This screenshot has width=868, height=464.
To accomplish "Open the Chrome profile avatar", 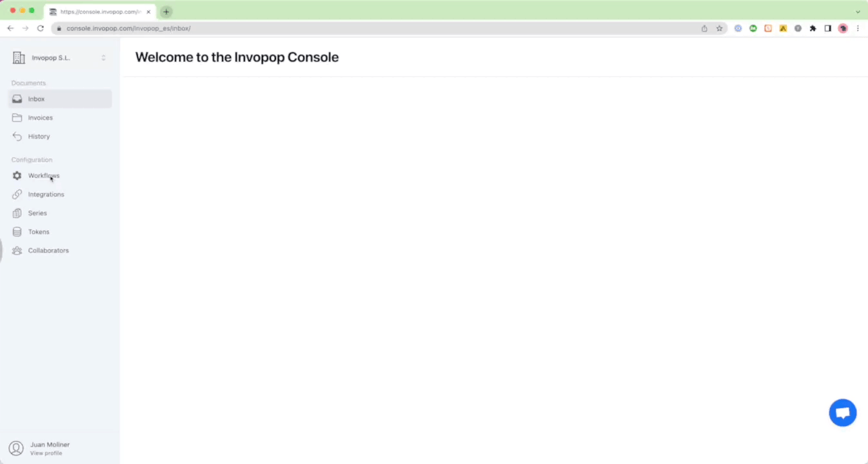I will (x=843, y=28).
